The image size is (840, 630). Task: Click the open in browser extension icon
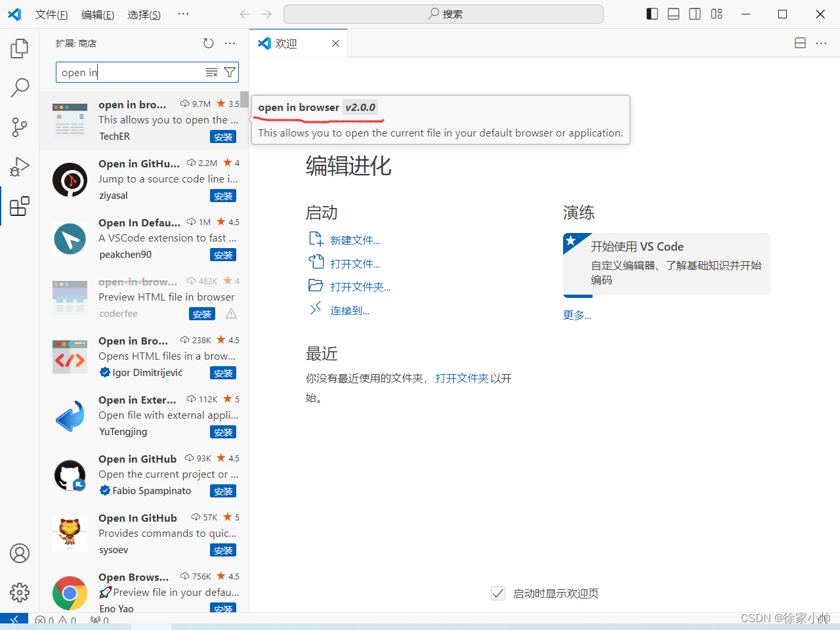tap(70, 120)
